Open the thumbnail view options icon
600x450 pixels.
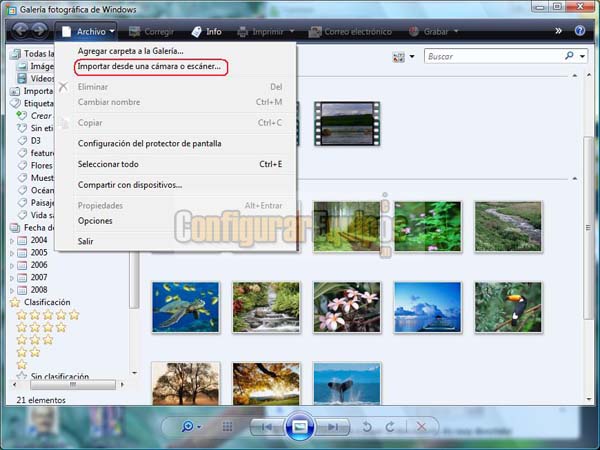pos(398,57)
